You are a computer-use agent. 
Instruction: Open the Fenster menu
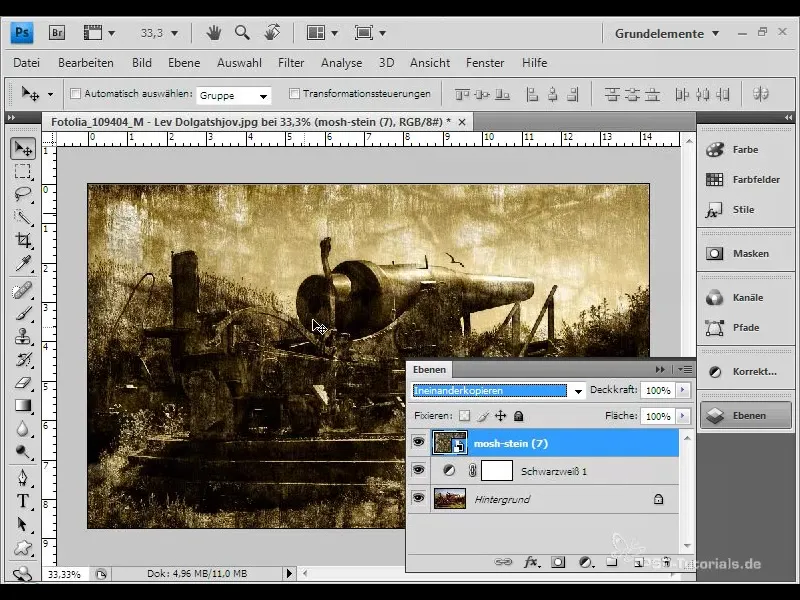tap(485, 63)
